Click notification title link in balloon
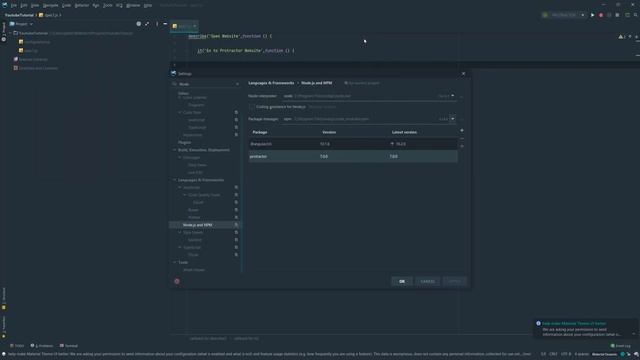Image resolution: width=640 pixels, height=360 pixels. point(574,323)
